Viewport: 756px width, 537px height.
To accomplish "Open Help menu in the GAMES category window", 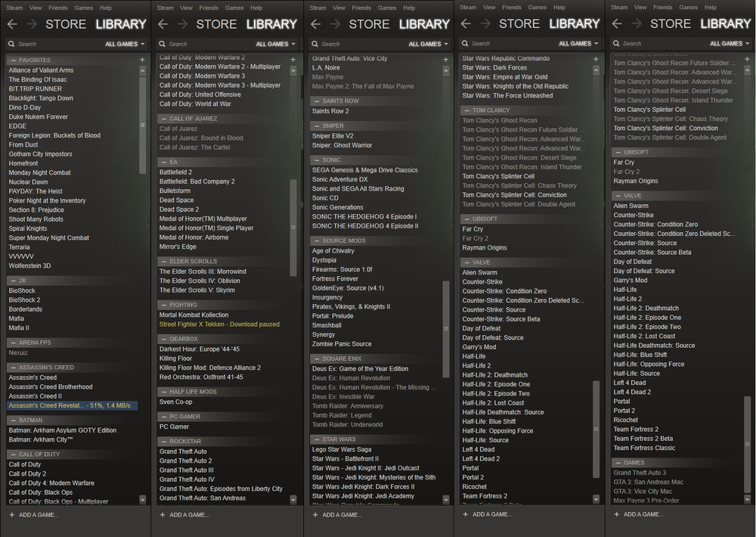I will 710,8.
